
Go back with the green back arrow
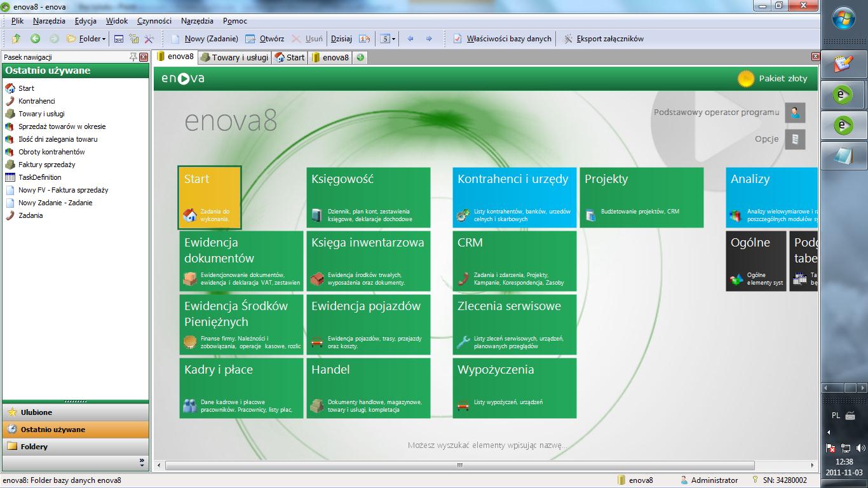36,39
